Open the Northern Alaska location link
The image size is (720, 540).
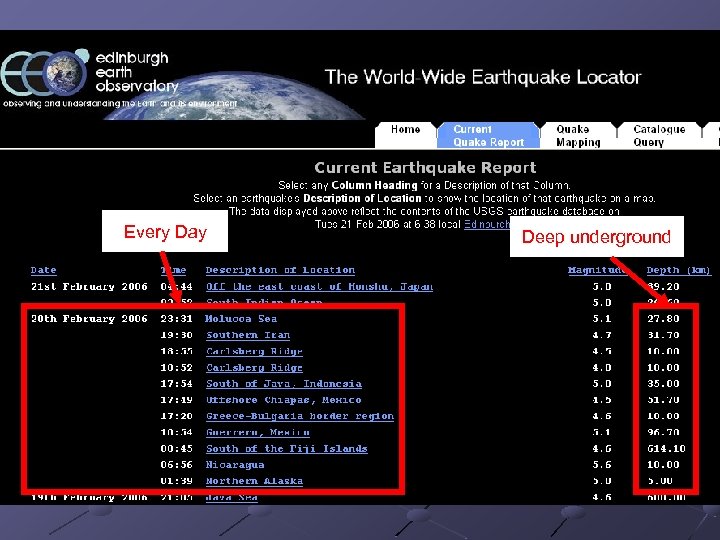tap(254, 481)
